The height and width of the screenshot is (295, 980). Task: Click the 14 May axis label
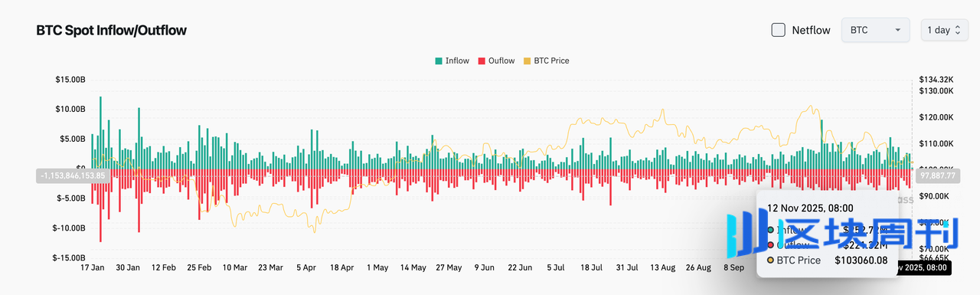(413, 268)
